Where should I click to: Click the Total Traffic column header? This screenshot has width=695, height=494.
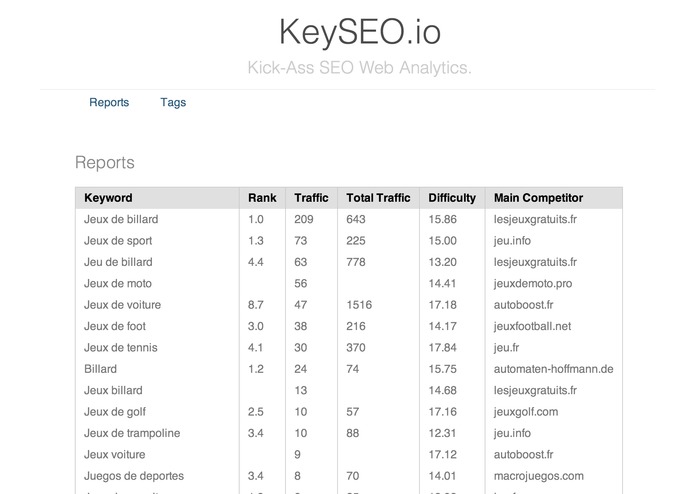378,198
